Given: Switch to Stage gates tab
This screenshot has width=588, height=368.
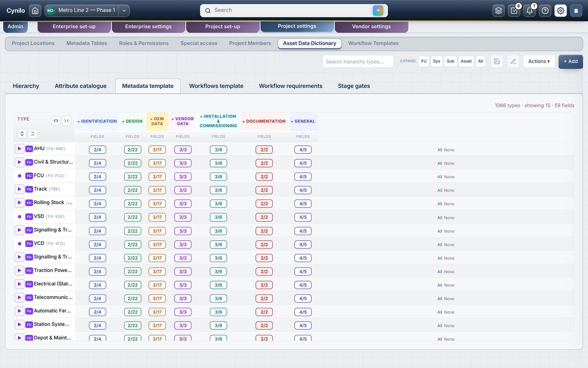Looking at the screenshot, I should [x=354, y=86].
